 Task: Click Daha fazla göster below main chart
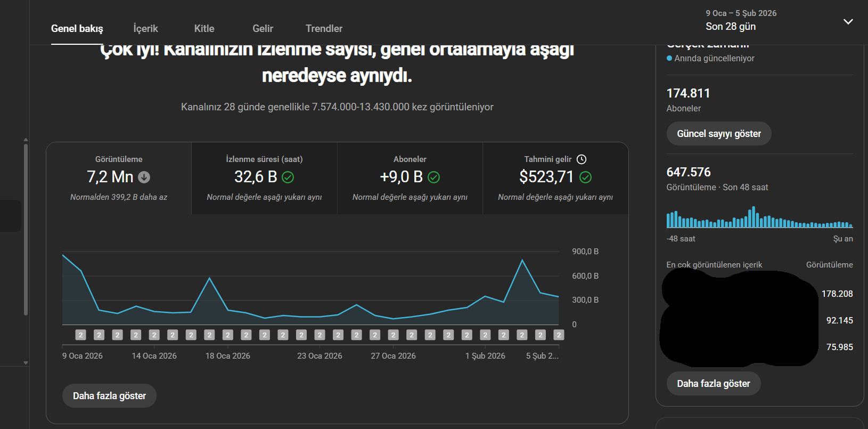tap(109, 396)
